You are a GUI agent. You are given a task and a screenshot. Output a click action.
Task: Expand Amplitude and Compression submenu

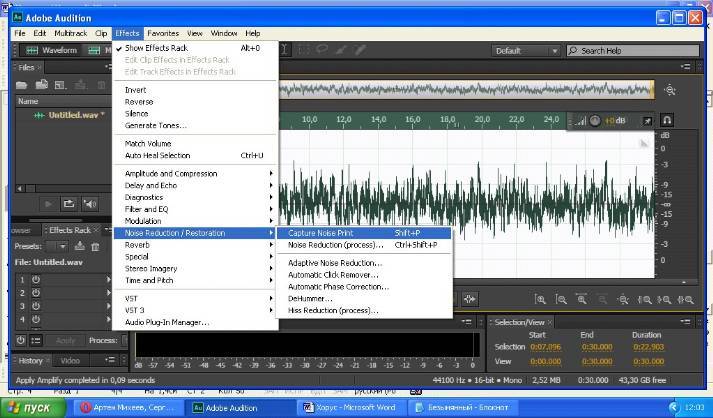click(x=195, y=173)
